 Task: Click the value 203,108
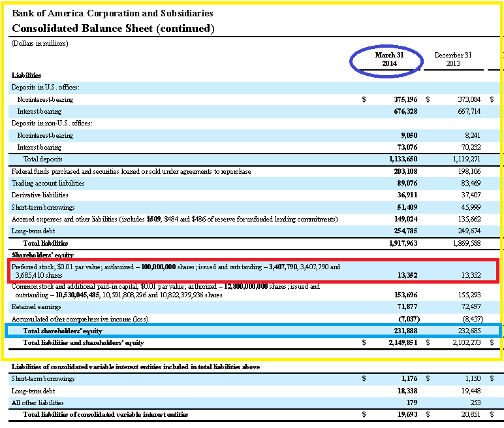pyautogui.click(x=405, y=171)
